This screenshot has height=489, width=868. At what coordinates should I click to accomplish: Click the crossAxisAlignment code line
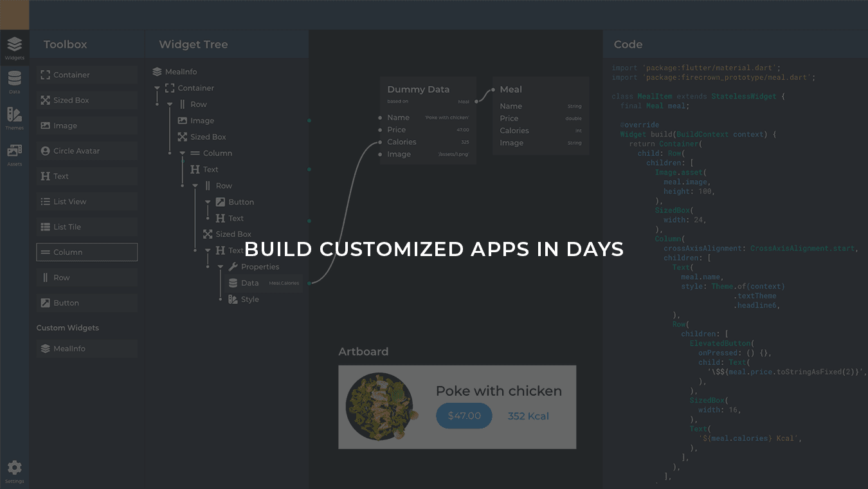(761, 248)
